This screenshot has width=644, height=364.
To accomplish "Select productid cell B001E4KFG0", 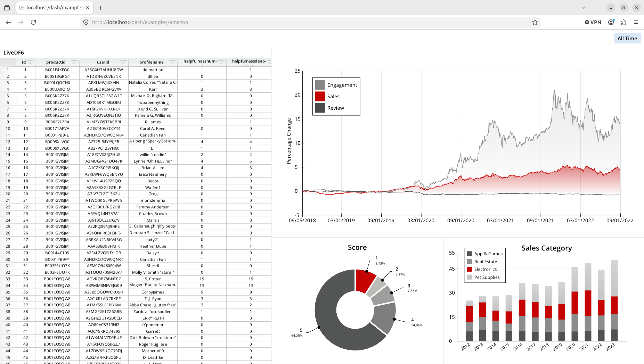I will [57, 70].
